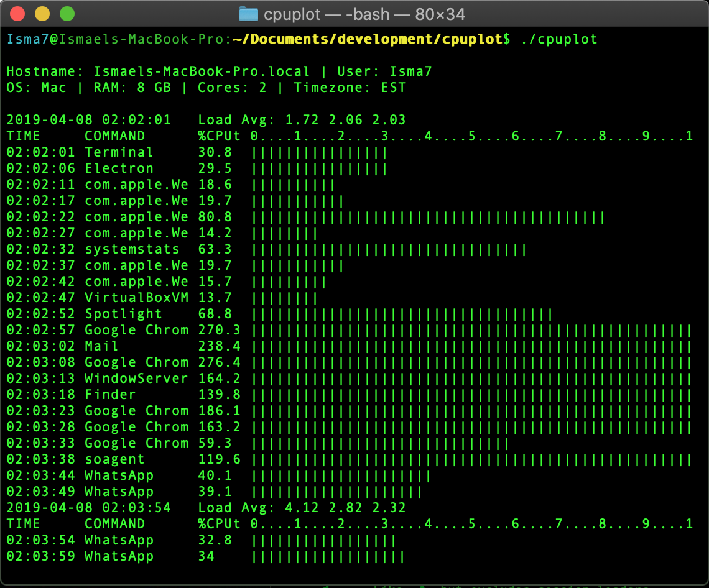Close the Terminal window with red button
This screenshot has width=709, height=588.
point(19,14)
